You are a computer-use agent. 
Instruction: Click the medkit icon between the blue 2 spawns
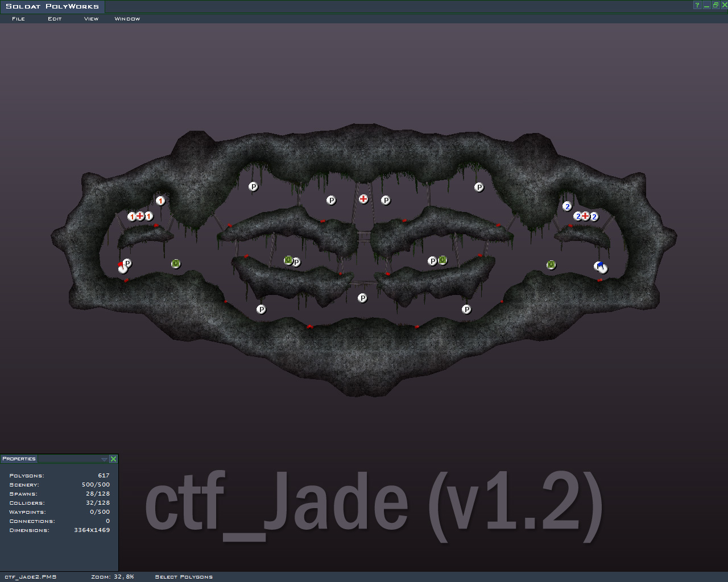(585, 216)
